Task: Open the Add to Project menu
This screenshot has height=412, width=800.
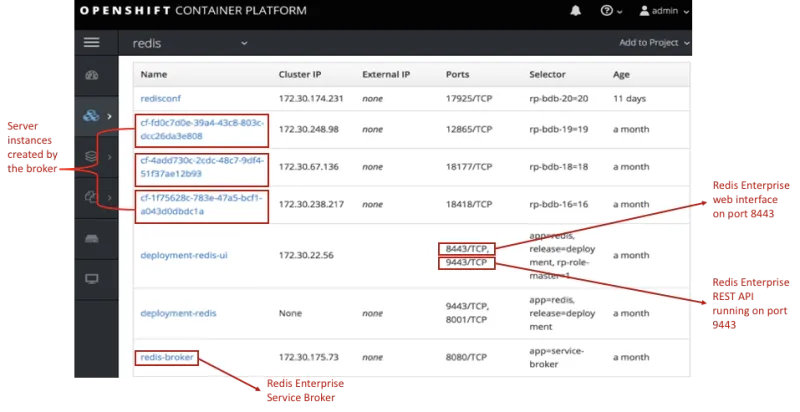Action: pos(655,43)
